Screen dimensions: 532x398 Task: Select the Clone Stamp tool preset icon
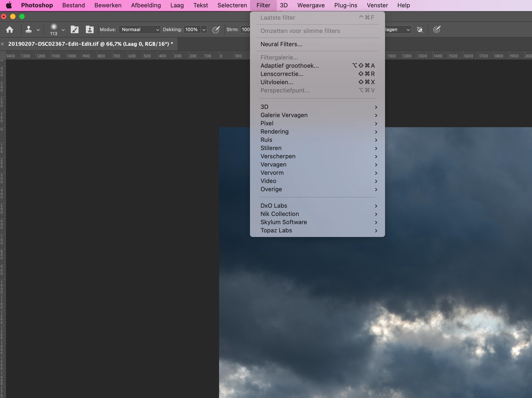click(x=29, y=30)
